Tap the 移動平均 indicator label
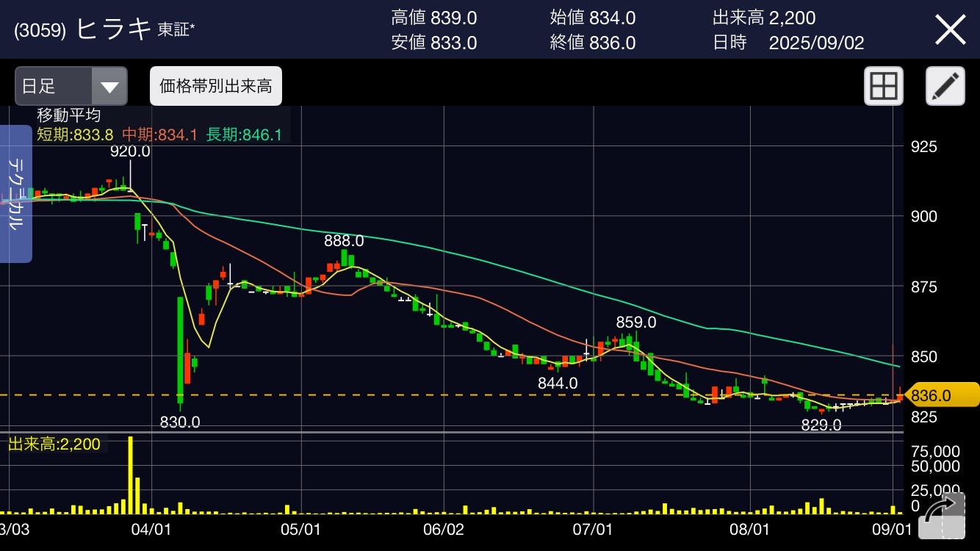Screen dimensions: 980x551 [x=69, y=115]
